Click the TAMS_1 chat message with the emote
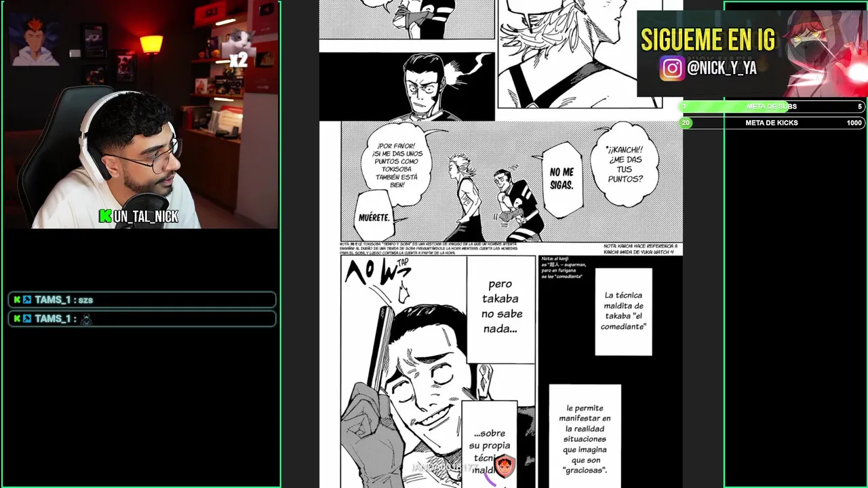Viewport: 868px width, 488px height. pos(142,319)
